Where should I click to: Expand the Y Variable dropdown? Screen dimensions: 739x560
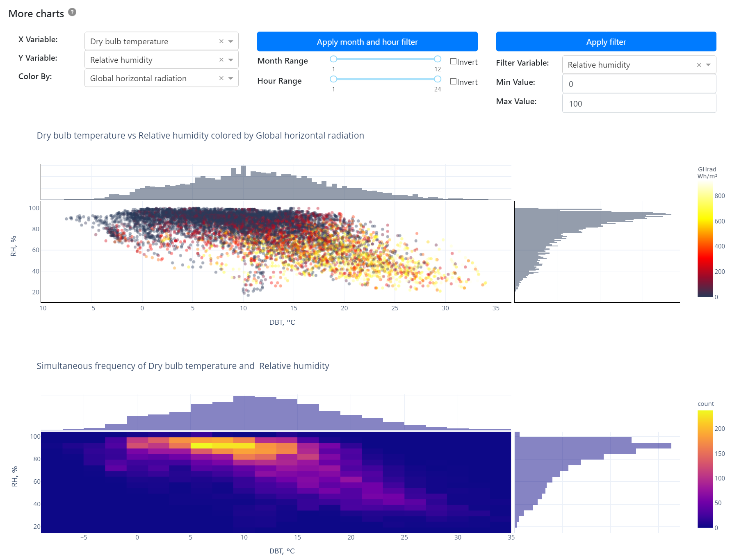pyautogui.click(x=231, y=60)
